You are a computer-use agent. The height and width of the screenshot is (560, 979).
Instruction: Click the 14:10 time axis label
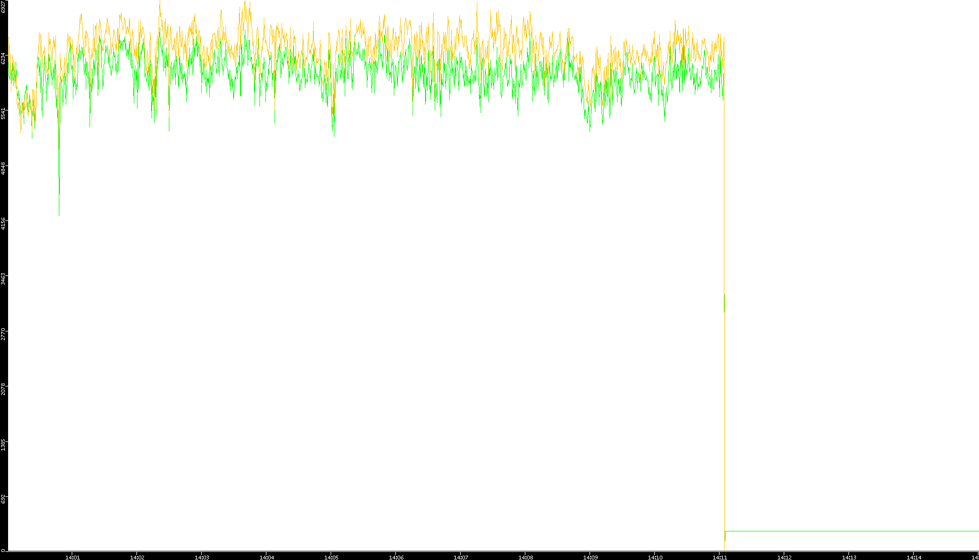coord(655,557)
